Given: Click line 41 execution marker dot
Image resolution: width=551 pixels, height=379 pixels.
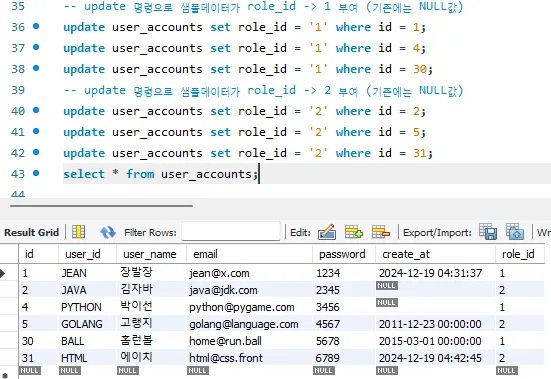Looking at the screenshot, I should [x=36, y=131].
